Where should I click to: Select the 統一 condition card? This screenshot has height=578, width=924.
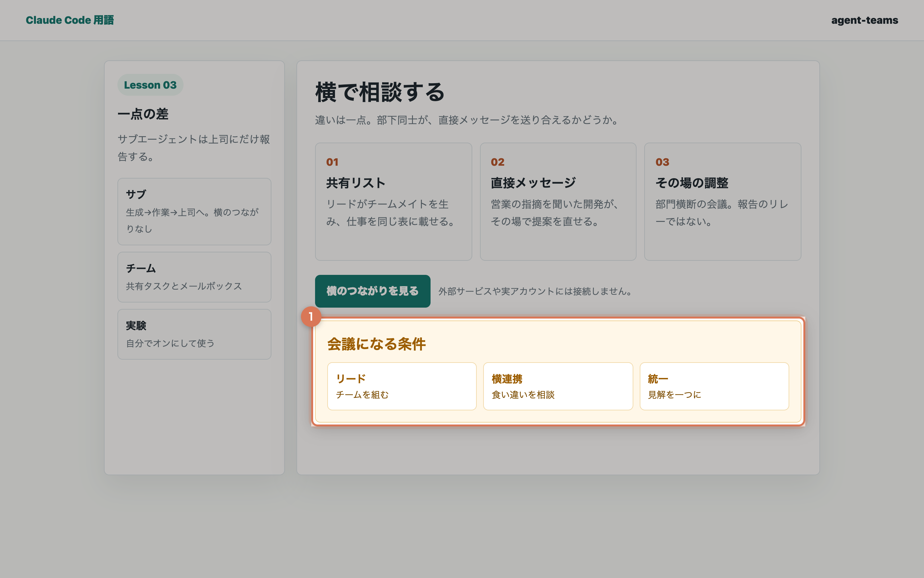tap(714, 386)
